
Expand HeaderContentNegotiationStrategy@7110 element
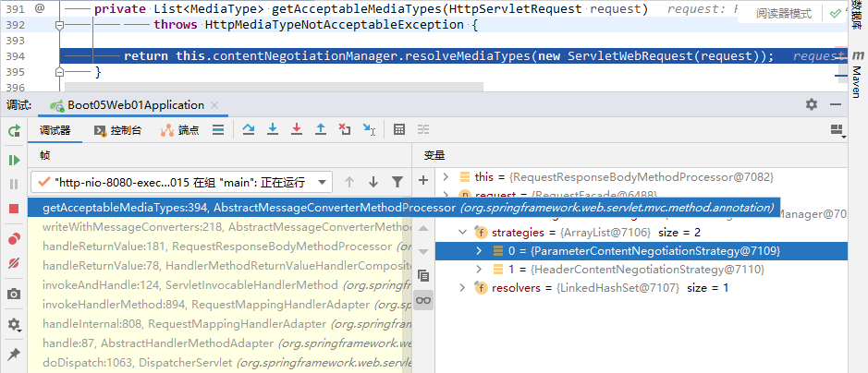(x=480, y=270)
